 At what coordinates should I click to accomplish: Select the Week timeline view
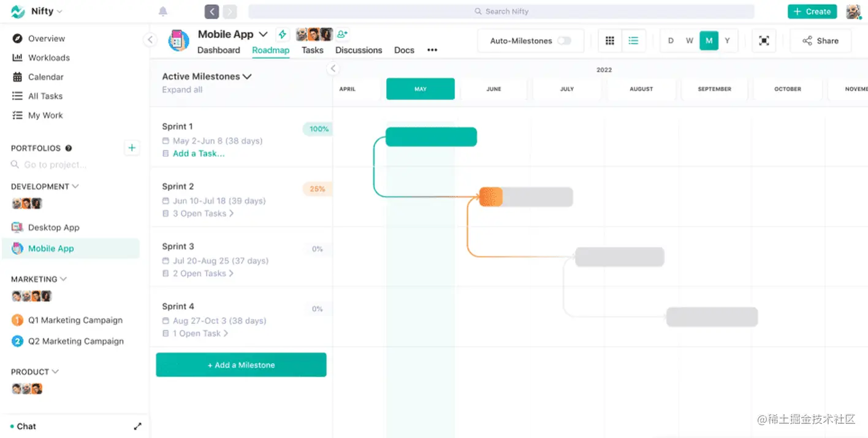coord(690,41)
